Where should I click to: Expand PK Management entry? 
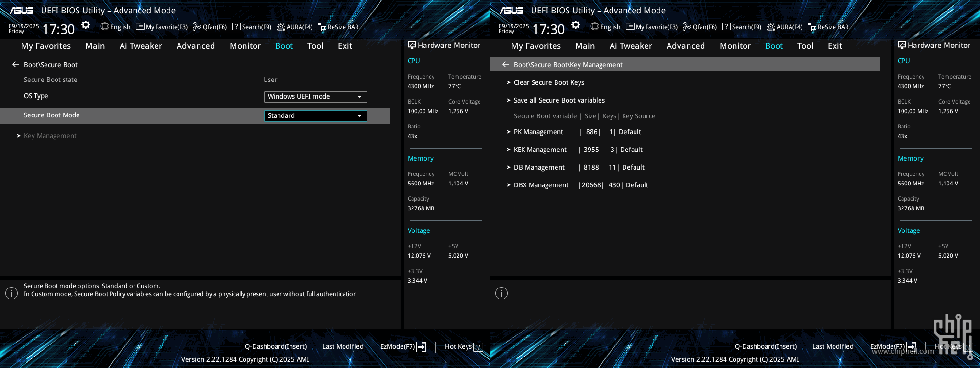[x=574, y=132]
